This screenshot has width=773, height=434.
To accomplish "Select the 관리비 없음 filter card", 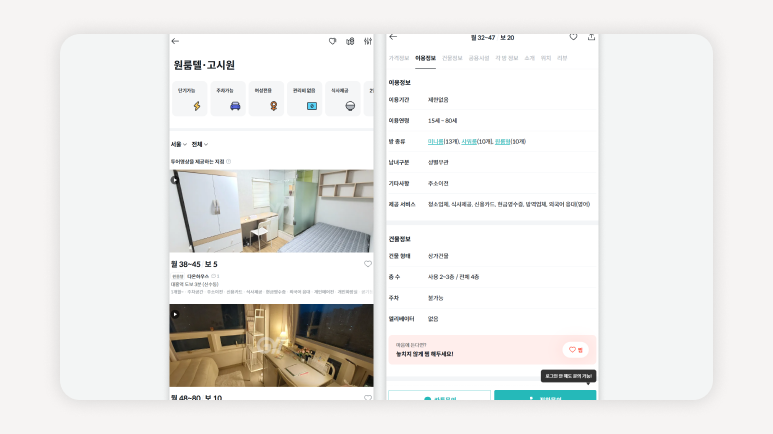I will (x=305, y=99).
